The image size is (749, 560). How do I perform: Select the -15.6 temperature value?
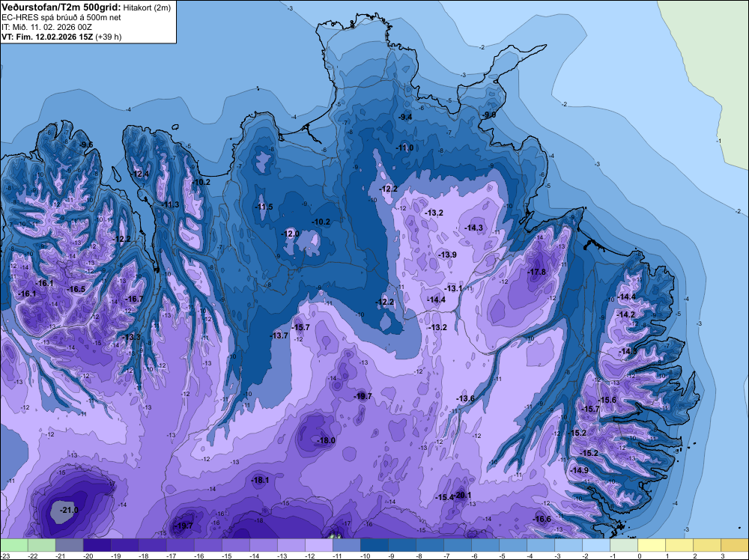(607, 401)
